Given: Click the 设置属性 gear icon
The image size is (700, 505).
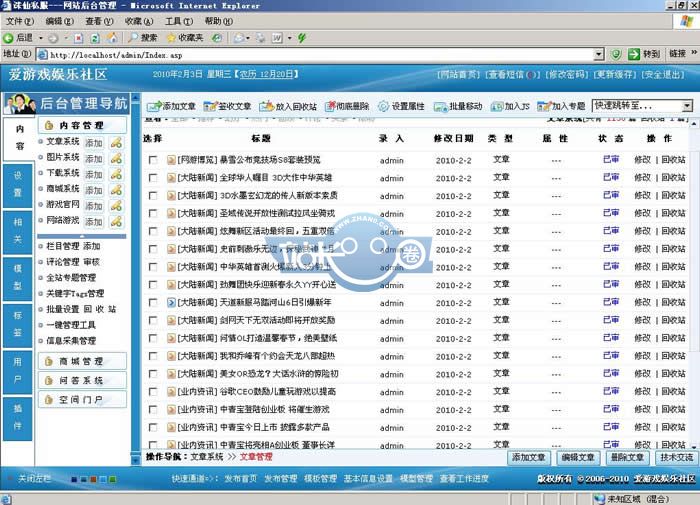Looking at the screenshot, I should pos(383,106).
